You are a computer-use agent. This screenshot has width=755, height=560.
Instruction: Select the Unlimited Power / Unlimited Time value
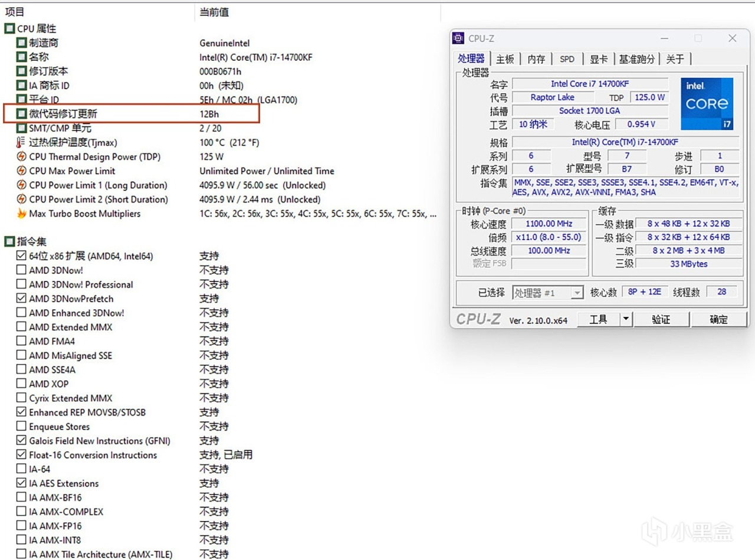point(267,171)
